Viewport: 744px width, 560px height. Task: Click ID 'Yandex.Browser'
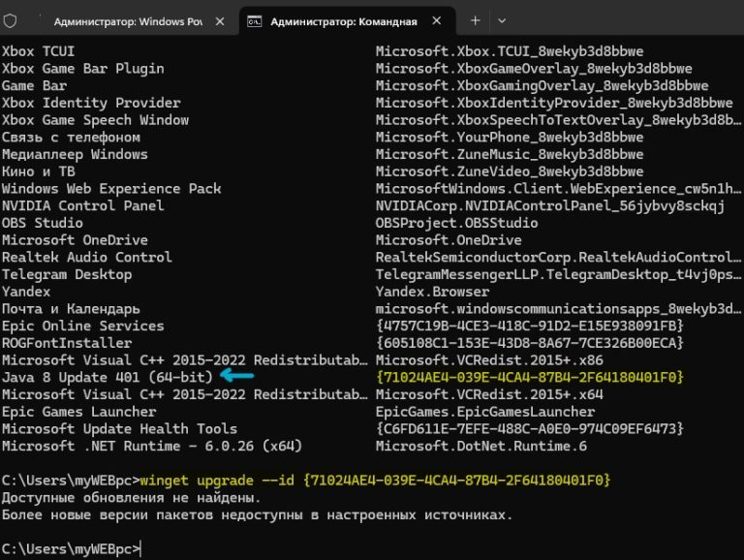(x=432, y=292)
